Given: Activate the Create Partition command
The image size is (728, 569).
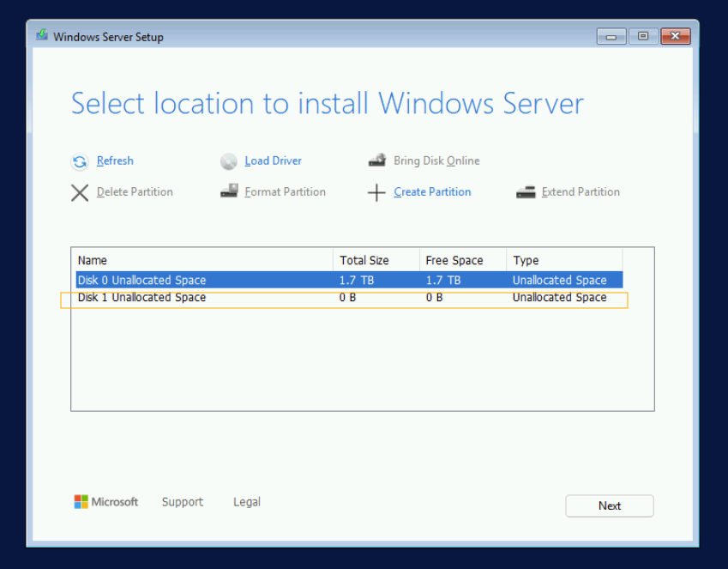Looking at the screenshot, I should click(x=432, y=192).
